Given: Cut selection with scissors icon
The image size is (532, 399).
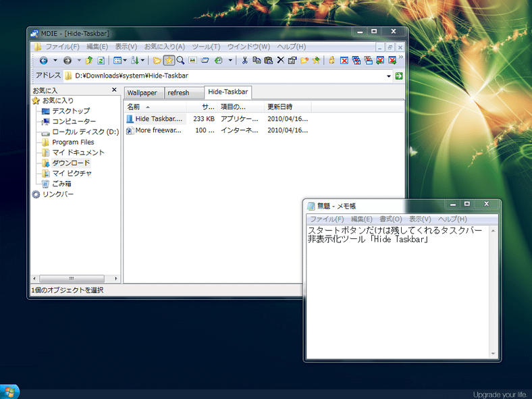Looking at the screenshot, I should point(244,60).
